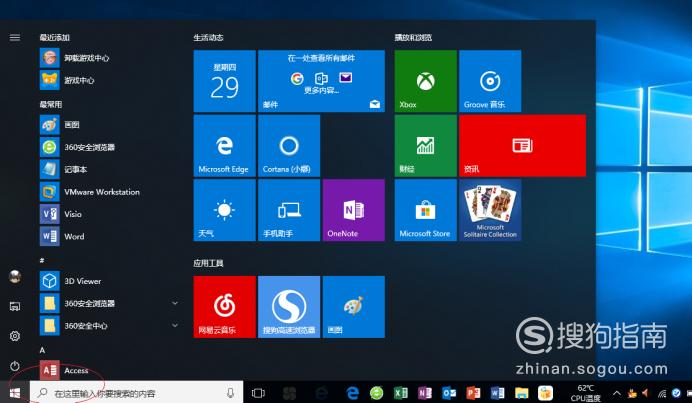Open Excel from the taskbar
692x403 pixels.
click(x=401, y=393)
